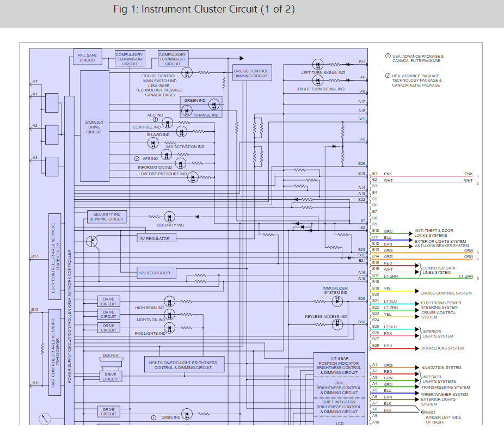504x436 pixels.
Task: Select the Keyless Access indicator LED symbol
Action: tap(337, 325)
